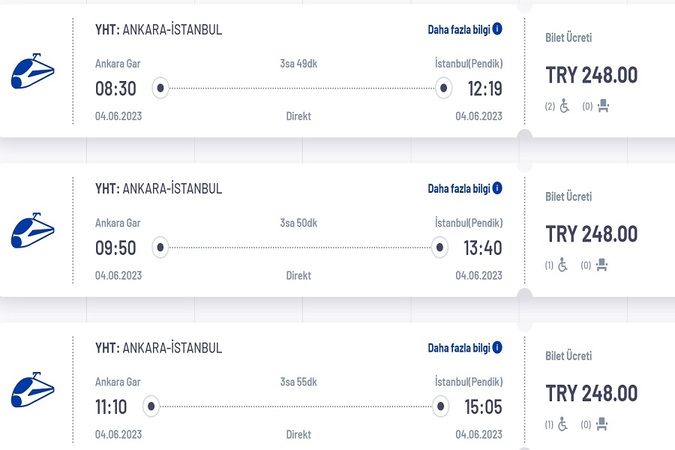The image size is (675, 450).
Task: Select TRY 248.00 price of 08:30 train
Action: click(x=591, y=75)
